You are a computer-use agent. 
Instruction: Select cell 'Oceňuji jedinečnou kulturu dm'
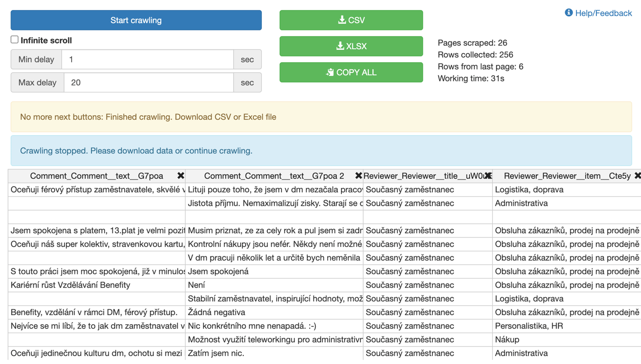pos(97,354)
